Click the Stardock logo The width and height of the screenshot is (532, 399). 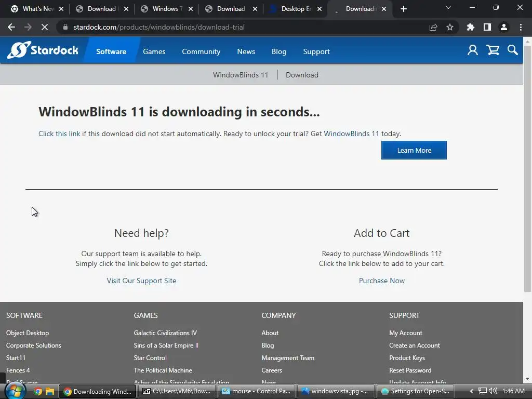(43, 50)
